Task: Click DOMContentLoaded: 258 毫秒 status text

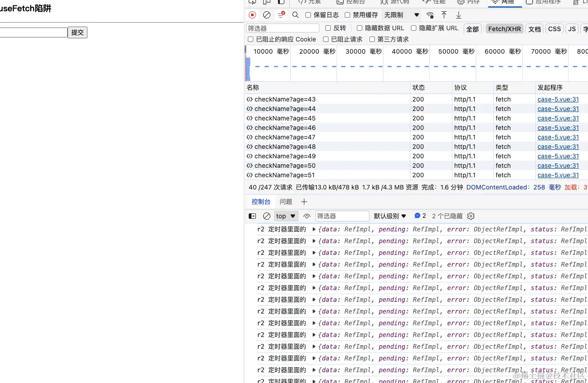Action: coord(514,187)
